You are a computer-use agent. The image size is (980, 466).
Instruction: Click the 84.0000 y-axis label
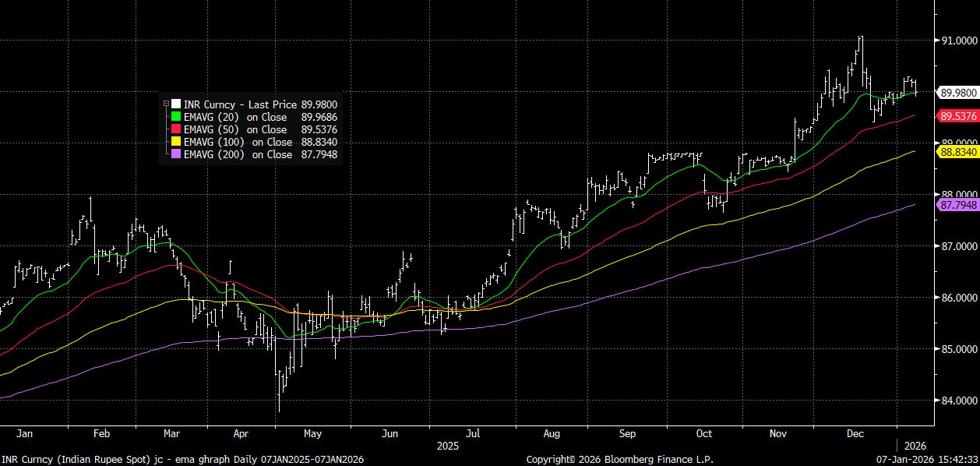point(959,401)
